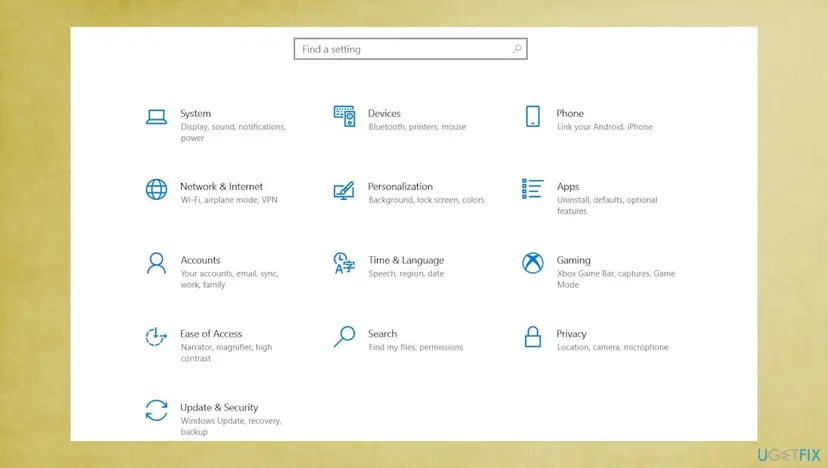The image size is (828, 468).
Task: Select the Search category heading
Action: [382, 334]
